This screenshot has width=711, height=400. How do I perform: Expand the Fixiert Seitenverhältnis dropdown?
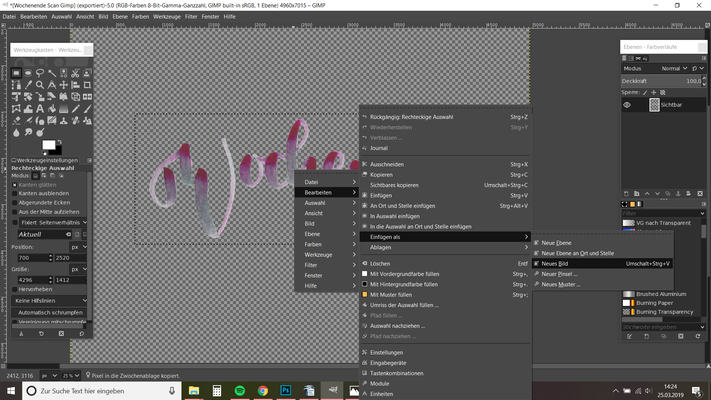pyautogui.click(x=50, y=222)
